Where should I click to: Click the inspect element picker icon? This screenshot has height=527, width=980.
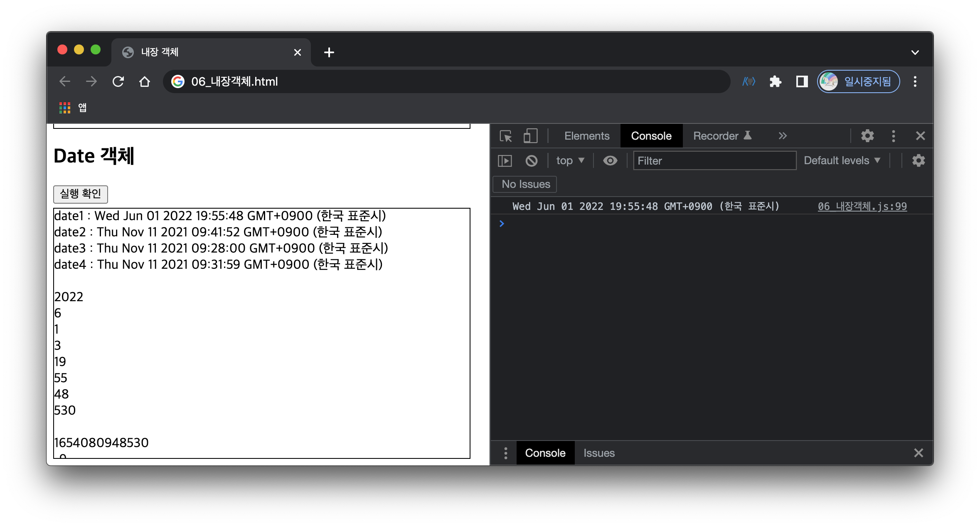pyautogui.click(x=506, y=136)
